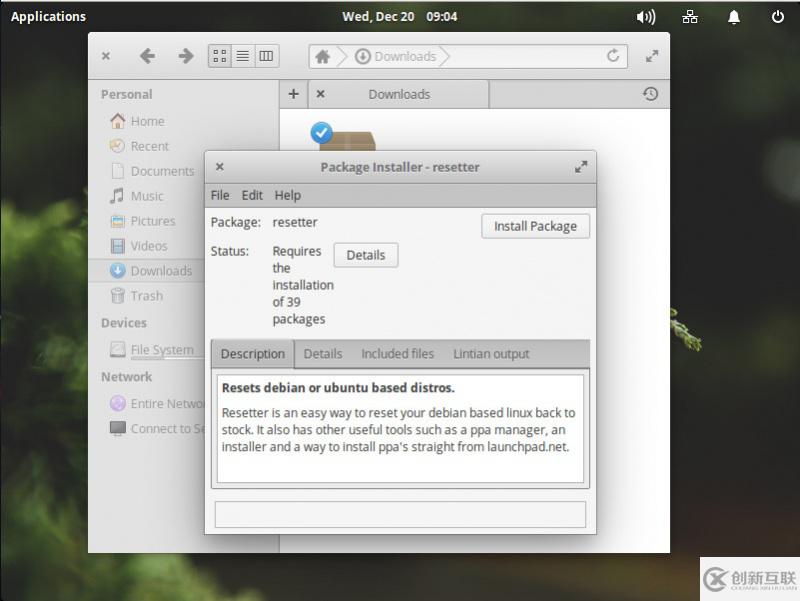800x601 pixels.
Task: Open the Applications menu
Action: (48, 16)
